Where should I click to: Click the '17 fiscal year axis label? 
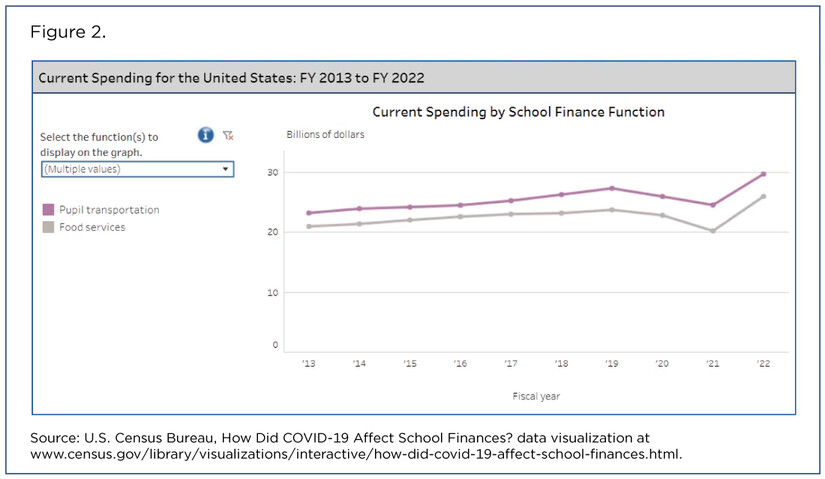click(x=511, y=363)
